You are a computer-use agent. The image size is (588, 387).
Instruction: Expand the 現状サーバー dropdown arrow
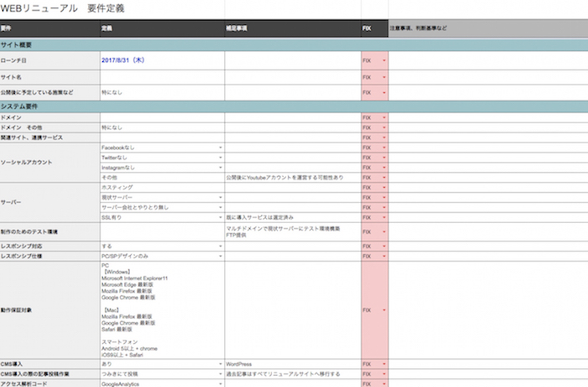coord(220,198)
